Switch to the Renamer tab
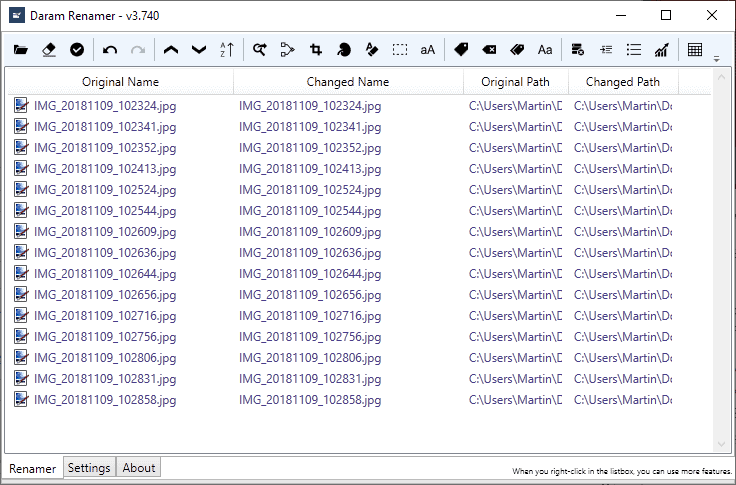The image size is (736, 485). coord(32,469)
